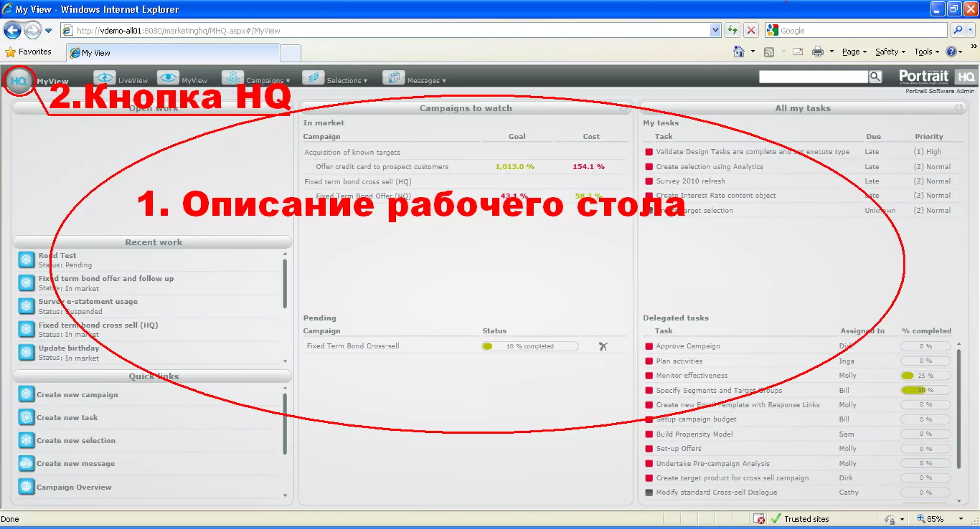Open the Offer credit card to prospect customers campaign
Image resolution: width=980 pixels, height=529 pixels.
(x=382, y=166)
